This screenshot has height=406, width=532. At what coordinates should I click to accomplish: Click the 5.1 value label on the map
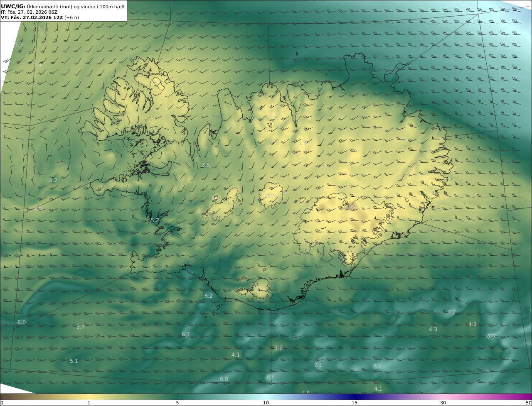point(74,361)
